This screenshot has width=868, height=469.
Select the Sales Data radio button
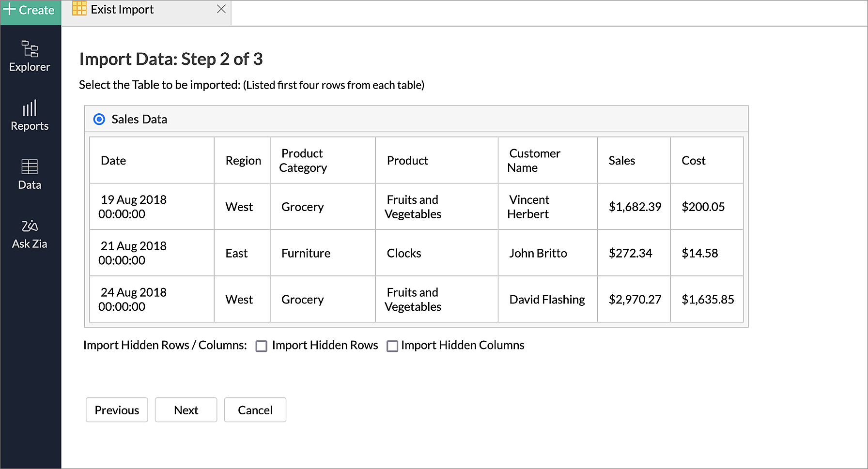click(99, 119)
